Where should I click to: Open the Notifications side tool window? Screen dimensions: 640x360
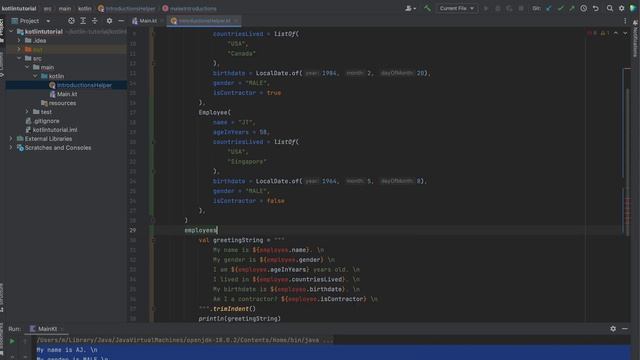[636, 39]
